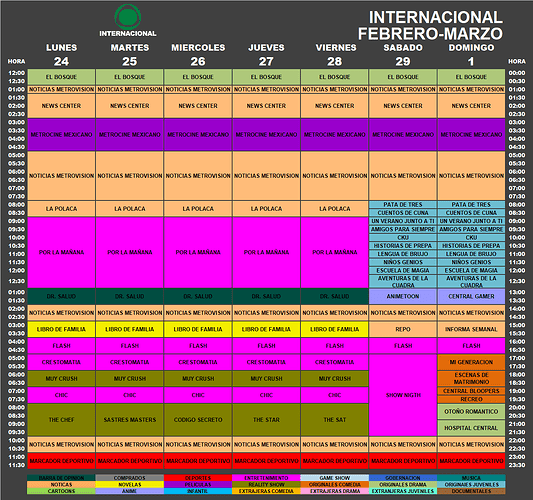Click the DEPORTES legend swatch
Screen dimensions: 533x500
(x=198, y=478)
